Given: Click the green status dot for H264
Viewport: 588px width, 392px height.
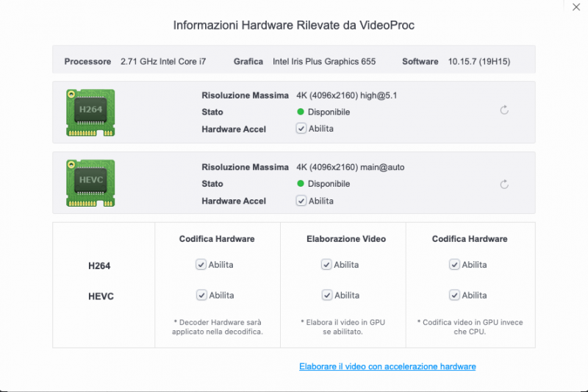Looking at the screenshot, I should click(301, 112).
